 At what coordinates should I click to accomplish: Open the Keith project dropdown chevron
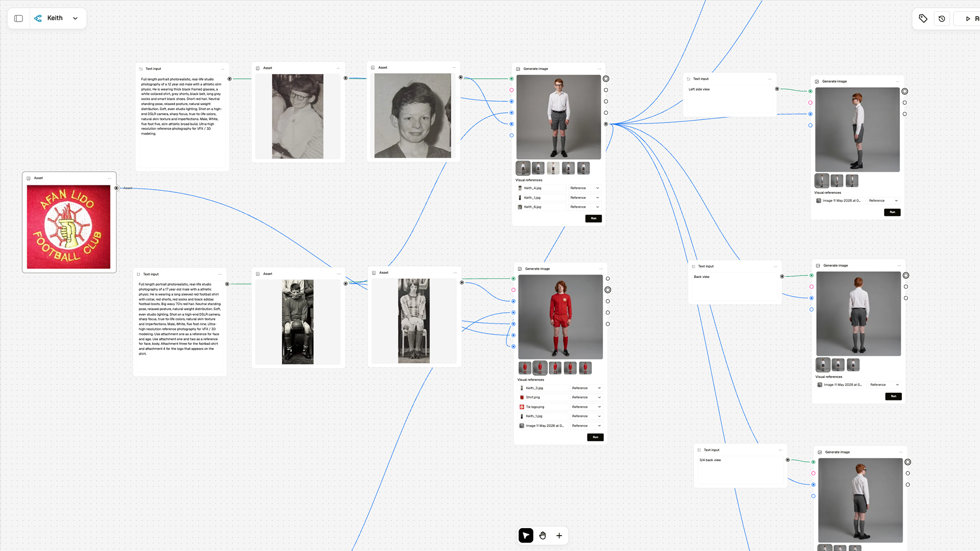point(76,18)
